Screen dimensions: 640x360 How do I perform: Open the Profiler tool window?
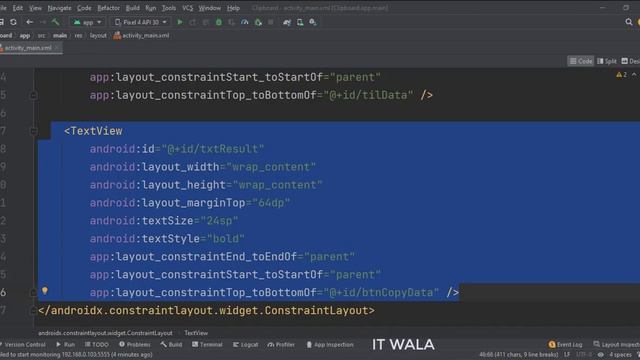(x=281, y=344)
